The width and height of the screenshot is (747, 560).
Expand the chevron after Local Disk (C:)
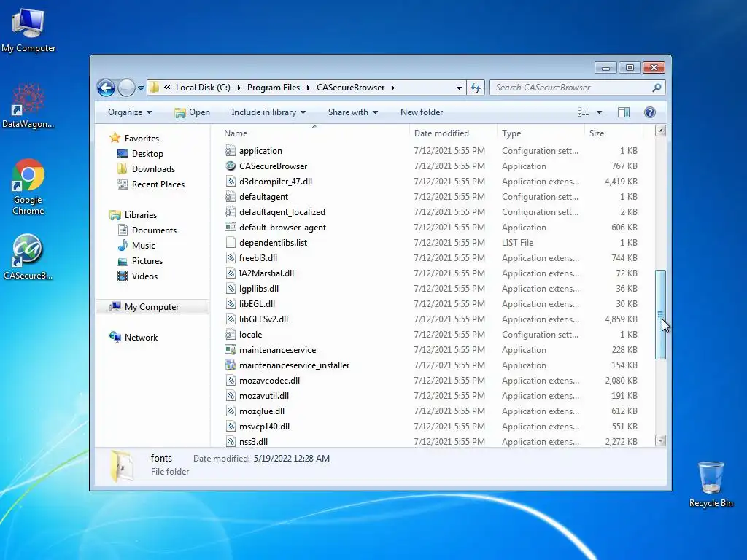(x=239, y=87)
